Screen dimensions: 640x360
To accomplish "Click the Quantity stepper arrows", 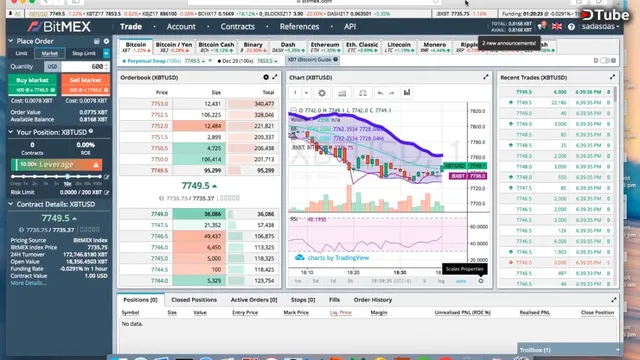I will 107,67.
